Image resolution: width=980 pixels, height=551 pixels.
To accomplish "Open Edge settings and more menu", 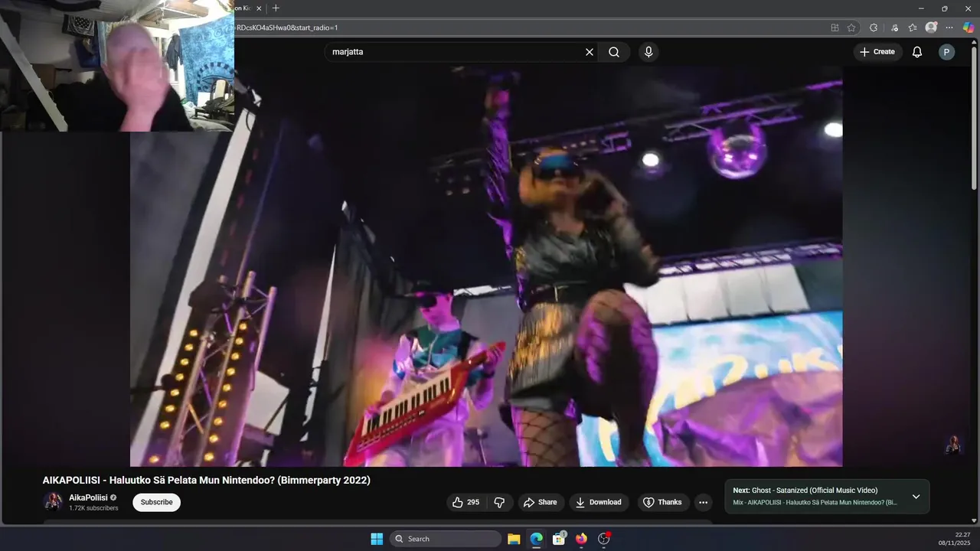I will (x=949, y=28).
